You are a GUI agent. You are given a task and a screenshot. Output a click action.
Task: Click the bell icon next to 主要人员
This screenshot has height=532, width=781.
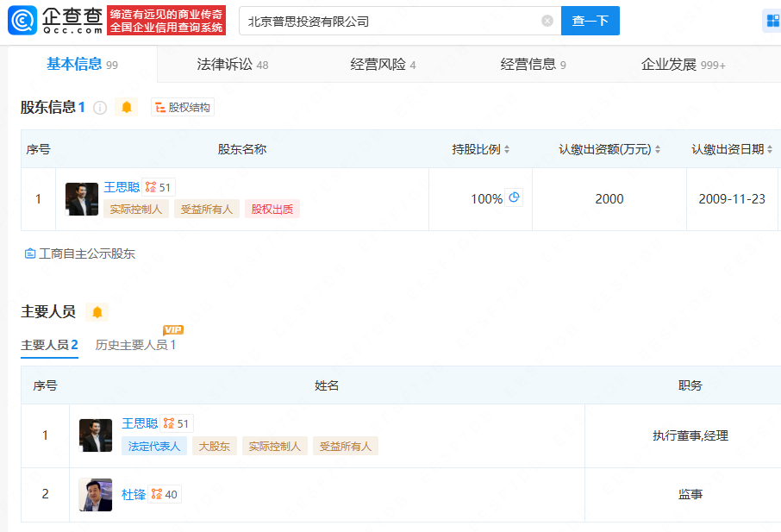97,313
